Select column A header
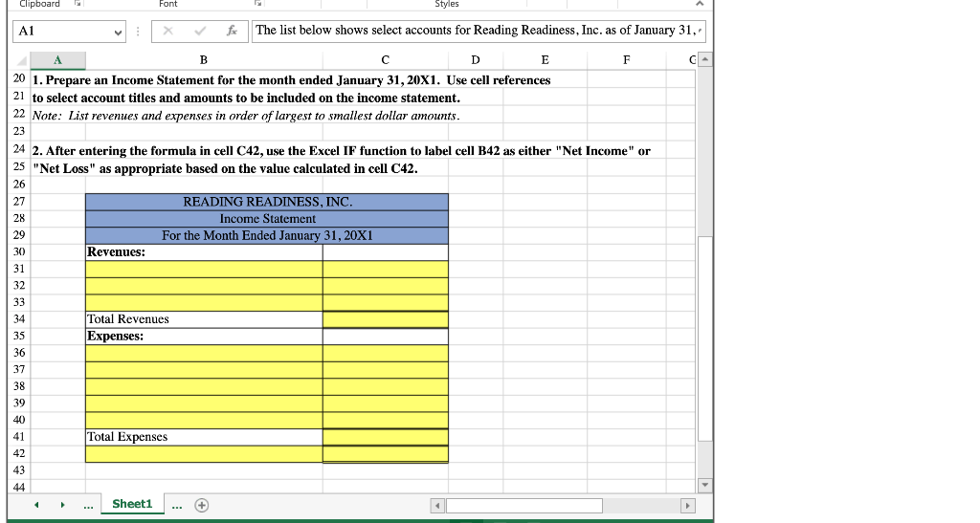This screenshot has height=523, width=980. (x=57, y=60)
